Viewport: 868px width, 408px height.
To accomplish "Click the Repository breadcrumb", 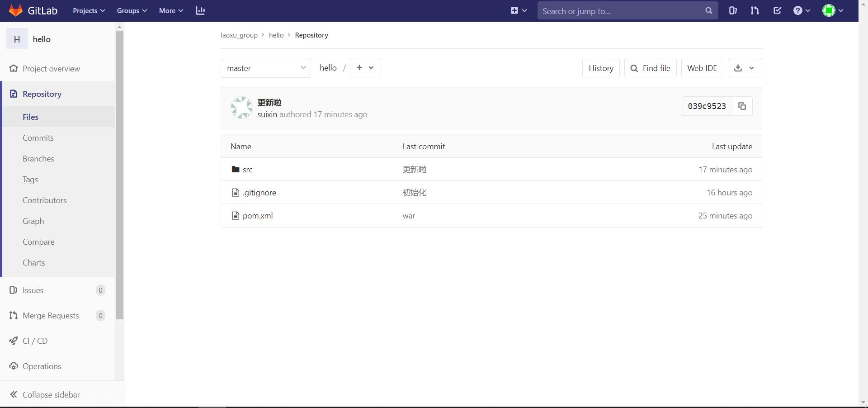I will (311, 35).
